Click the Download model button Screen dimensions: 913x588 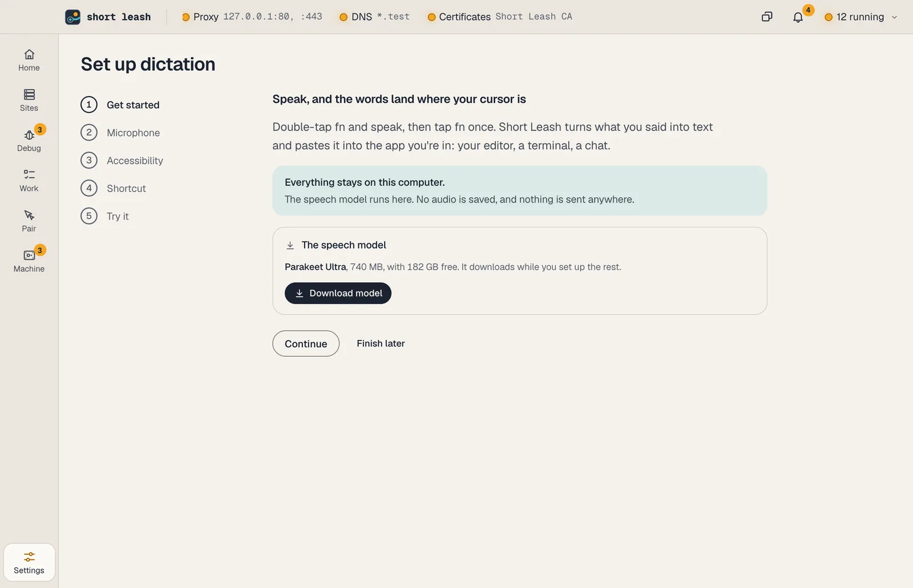338,293
